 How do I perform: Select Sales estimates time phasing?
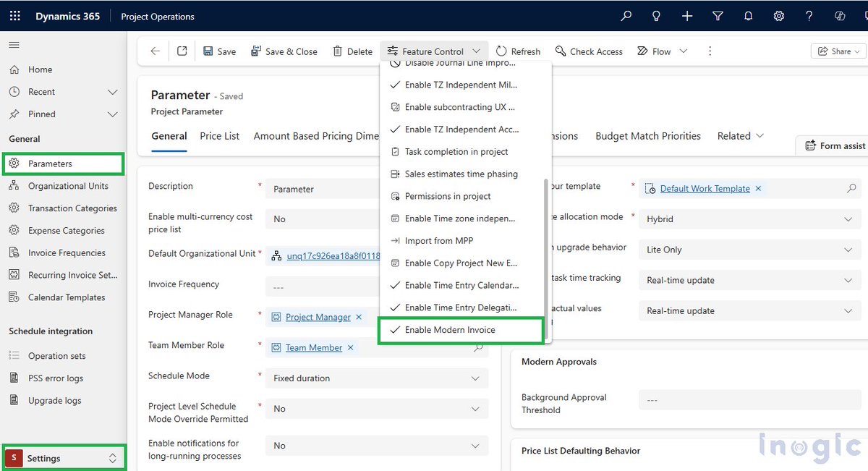click(x=461, y=174)
